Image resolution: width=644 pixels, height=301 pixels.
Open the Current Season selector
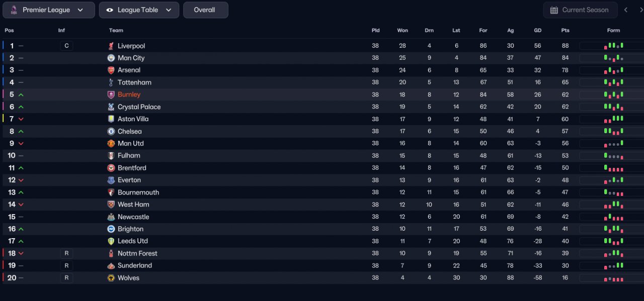(580, 10)
